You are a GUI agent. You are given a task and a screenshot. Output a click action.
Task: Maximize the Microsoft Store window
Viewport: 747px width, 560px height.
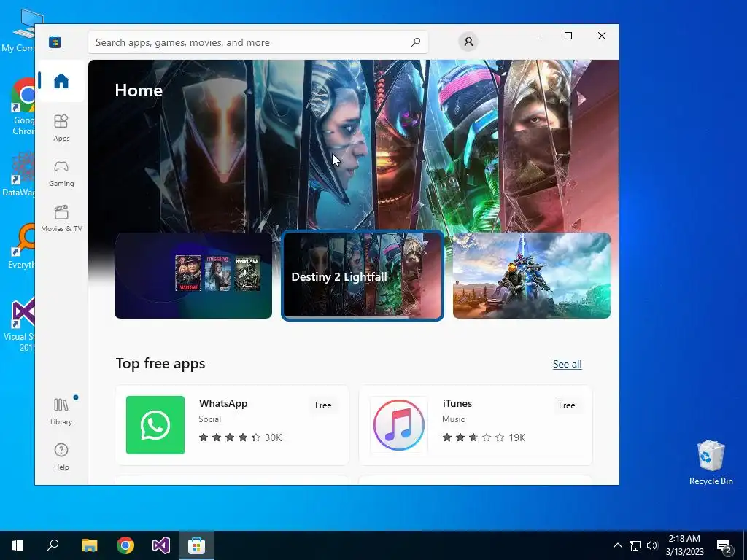(x=568, y=36)
